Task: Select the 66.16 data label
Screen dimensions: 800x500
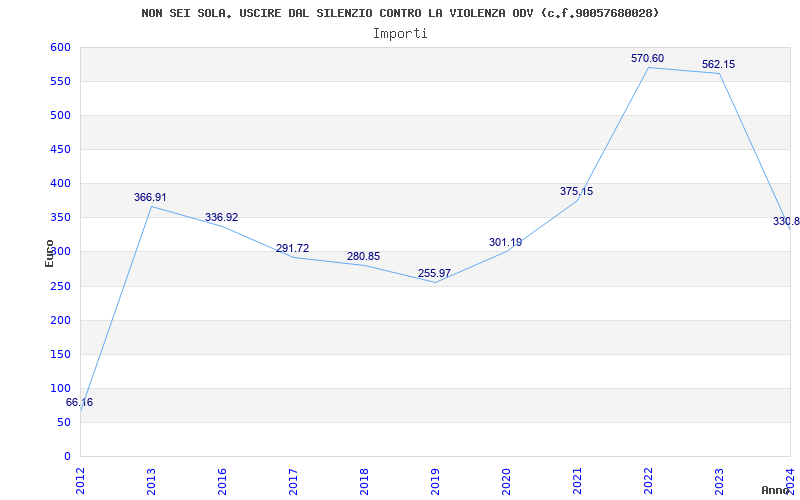Action: click(79, 402)
